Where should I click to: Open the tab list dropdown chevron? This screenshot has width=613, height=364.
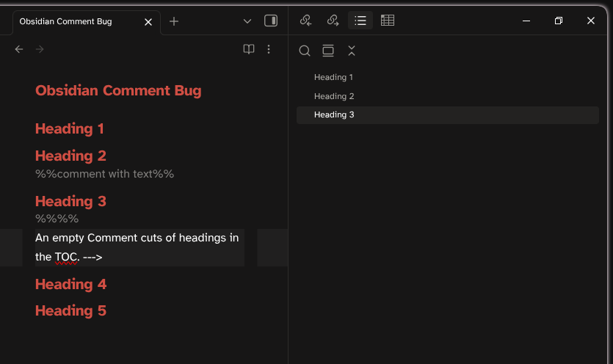pos(247,21)
